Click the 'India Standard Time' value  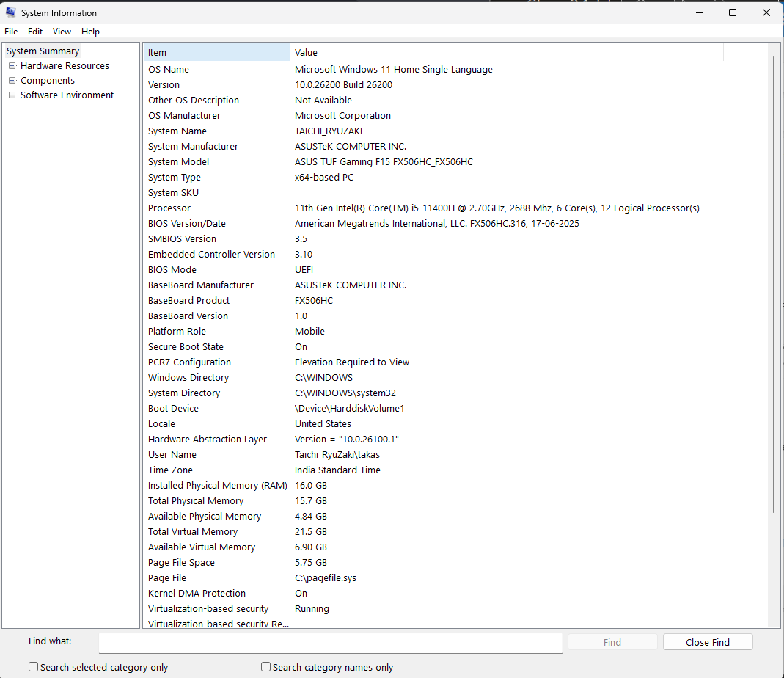coord(337,470)
